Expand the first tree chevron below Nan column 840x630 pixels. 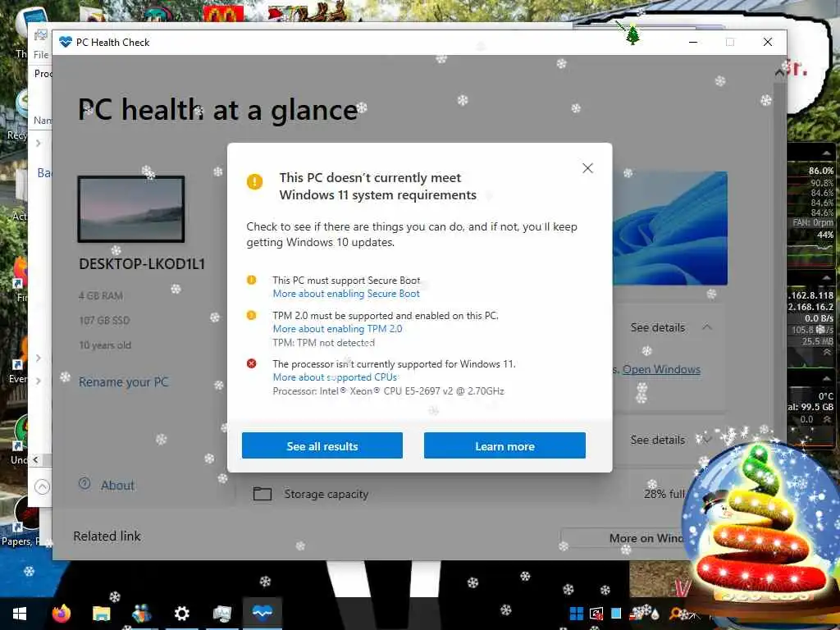pos(38,143)
